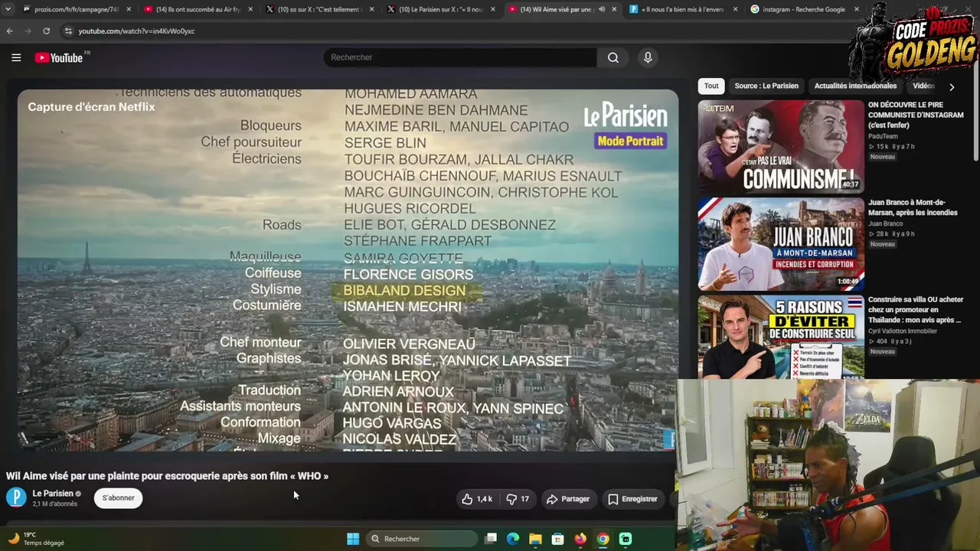980x551 pixels.
Task: Close the instagram Recherche Google tab
Action: pos(856,9)
